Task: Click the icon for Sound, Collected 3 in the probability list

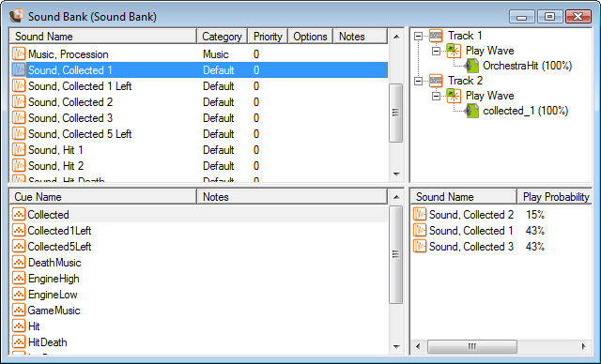Action: [420, 247]
